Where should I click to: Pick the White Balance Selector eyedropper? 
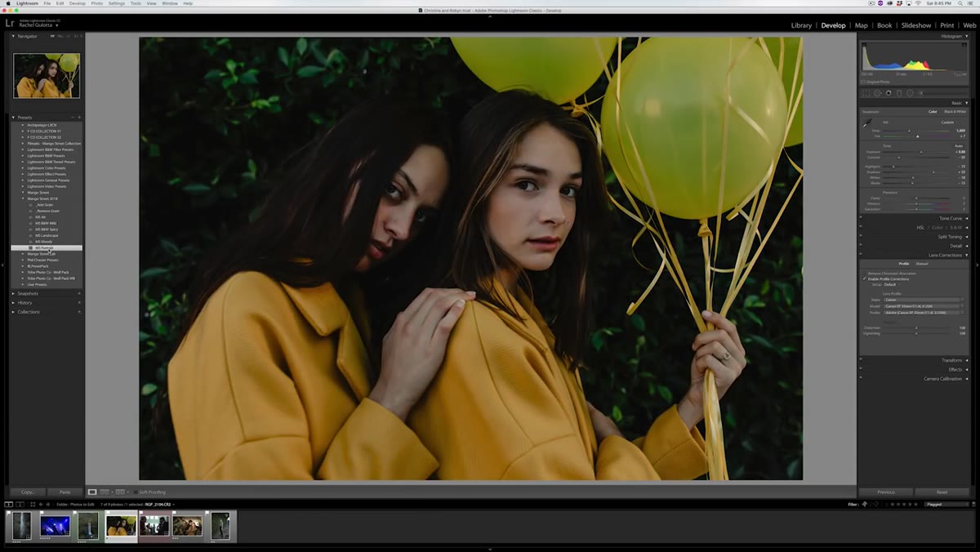point(868,123)
